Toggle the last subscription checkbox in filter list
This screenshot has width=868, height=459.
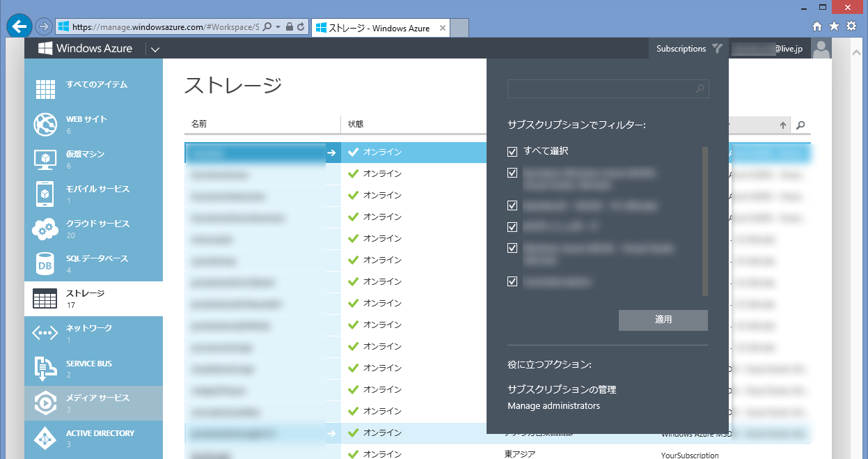tap(513, 281)
